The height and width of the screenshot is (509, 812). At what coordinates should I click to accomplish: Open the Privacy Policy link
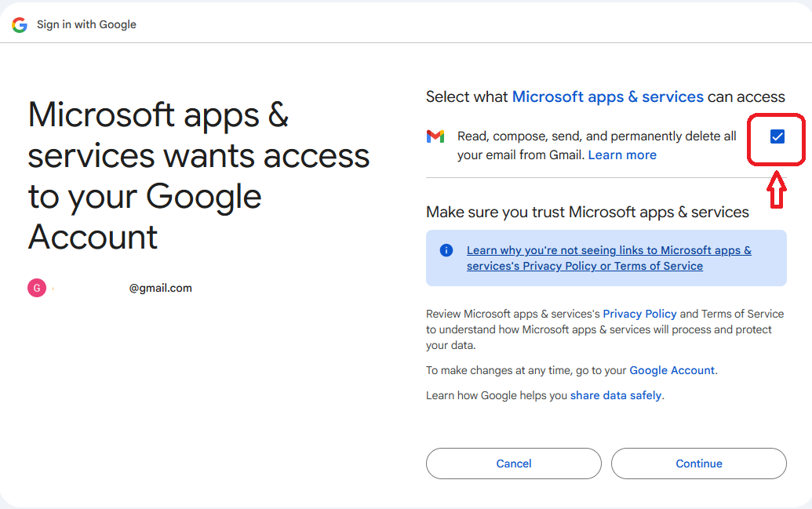[x=639, y=314]
